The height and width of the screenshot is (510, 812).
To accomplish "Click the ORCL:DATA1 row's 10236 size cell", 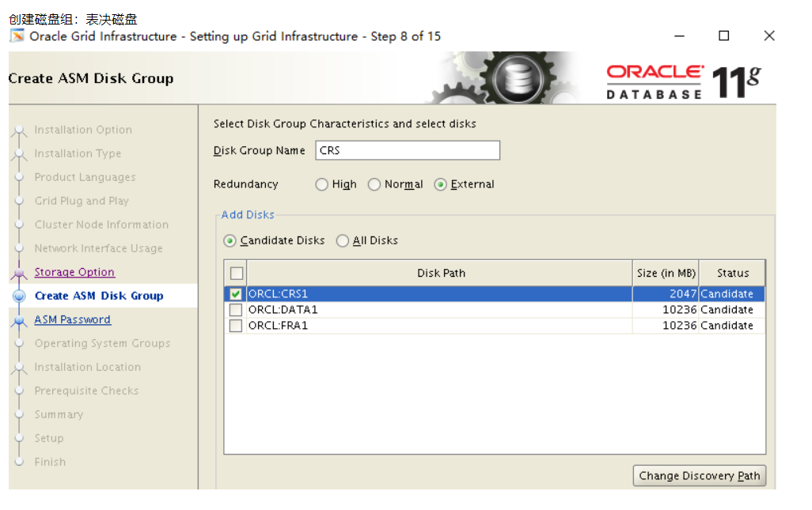I will [x=666, y=310].
